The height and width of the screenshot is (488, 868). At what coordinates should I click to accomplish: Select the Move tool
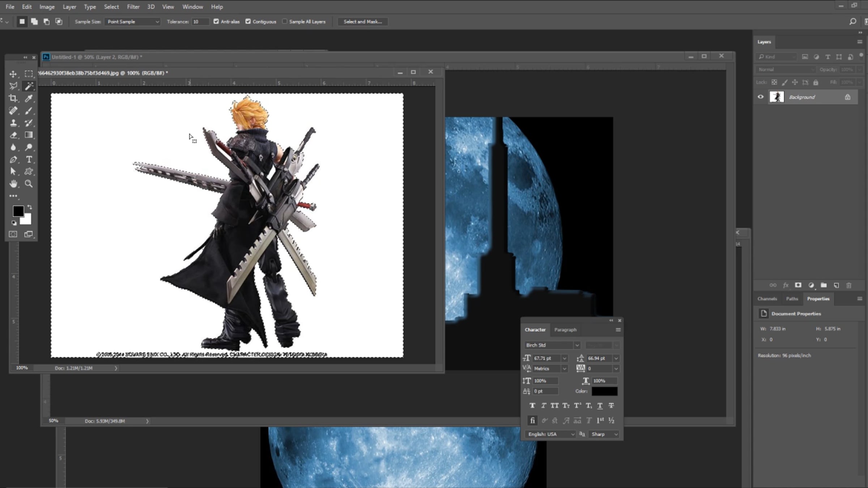[x=13, y=74]
